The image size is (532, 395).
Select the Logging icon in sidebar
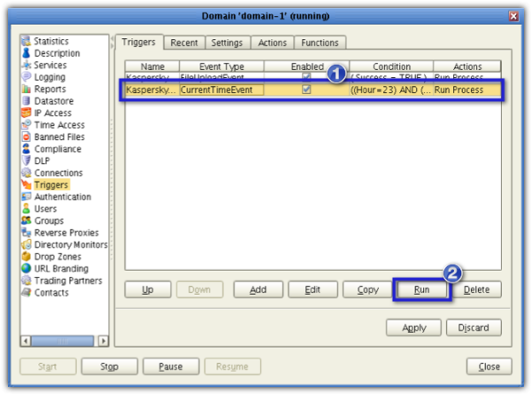point(27,77)
